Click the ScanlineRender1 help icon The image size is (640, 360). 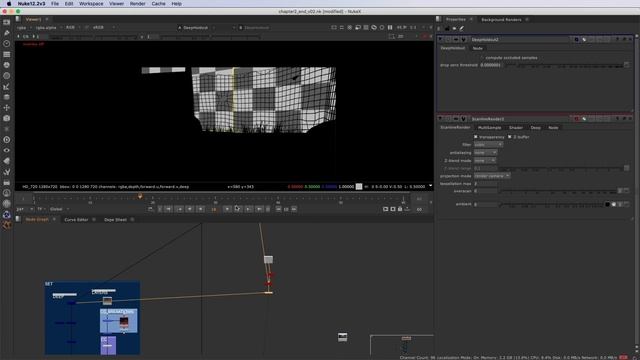click(618, 119)
